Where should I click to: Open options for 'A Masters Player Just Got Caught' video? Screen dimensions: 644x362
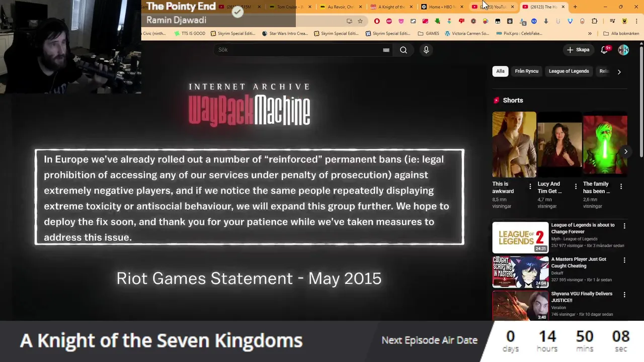click(x=624, y=260)
